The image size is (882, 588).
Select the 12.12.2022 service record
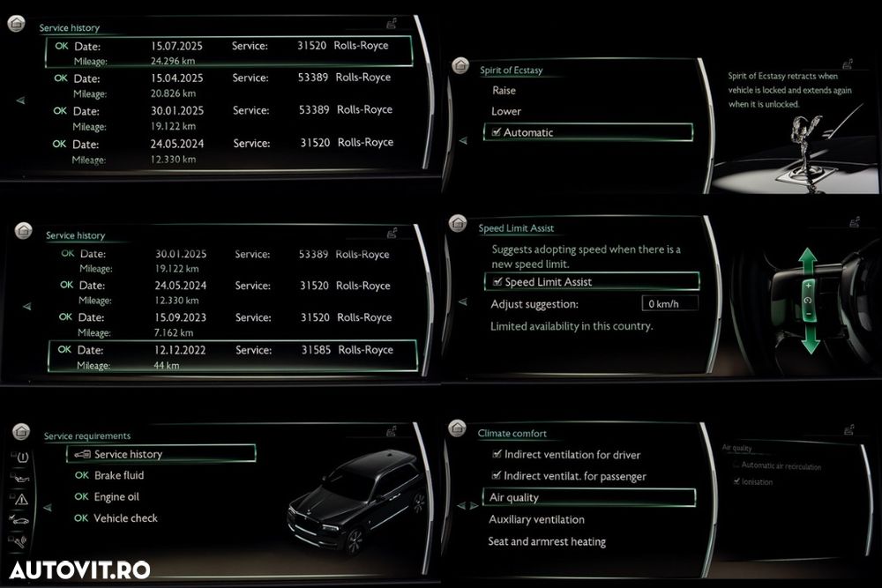point(232,356)
